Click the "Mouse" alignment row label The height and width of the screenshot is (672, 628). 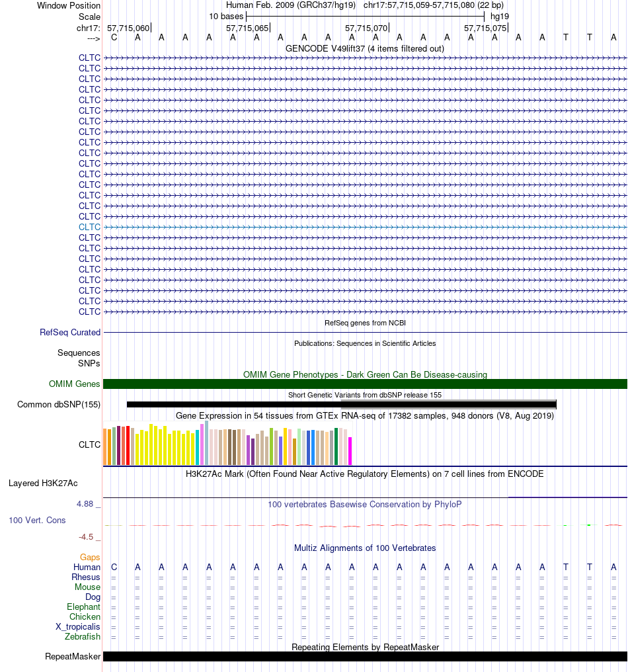tap(87, 587)
